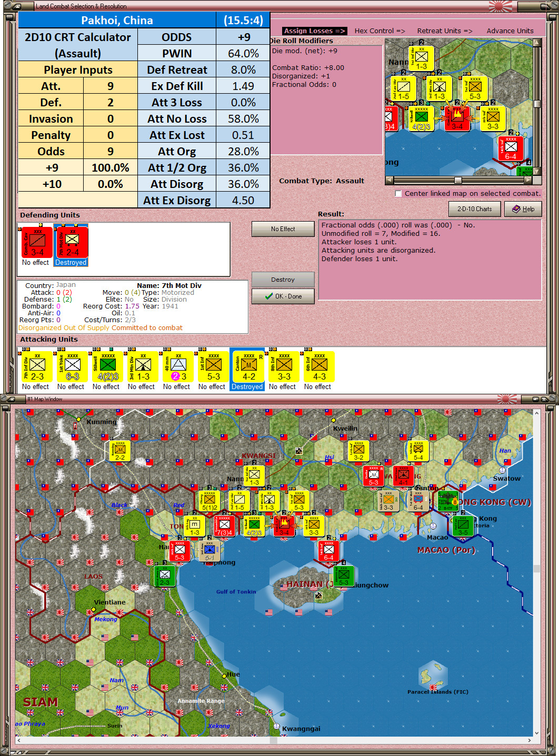Open the Retreat Units step
The width and height of the screenshot is (559, 756).
pyautogui.click(x=445, y=31)
